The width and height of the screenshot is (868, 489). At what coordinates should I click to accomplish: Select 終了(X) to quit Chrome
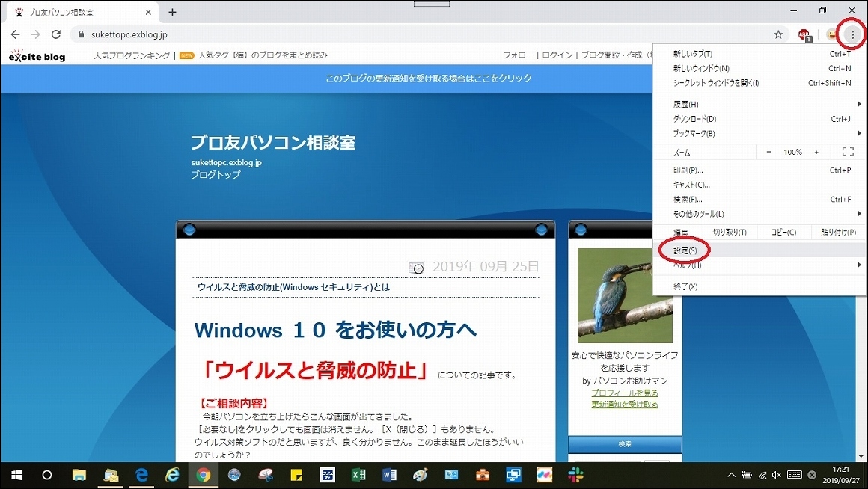point(761,286)
